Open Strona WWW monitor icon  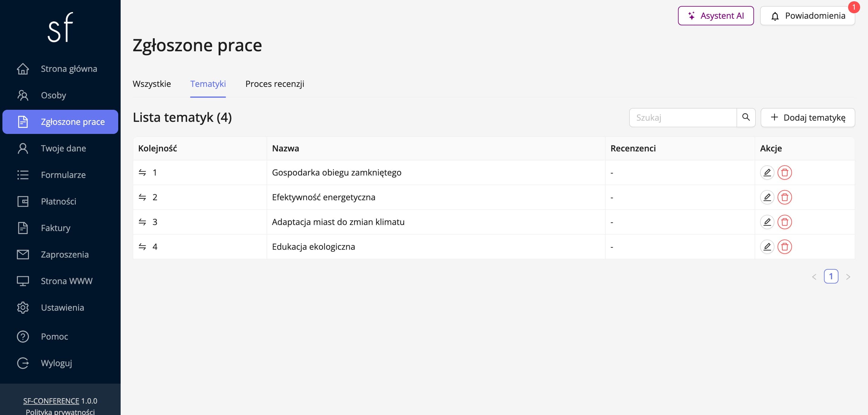[23, 281]
